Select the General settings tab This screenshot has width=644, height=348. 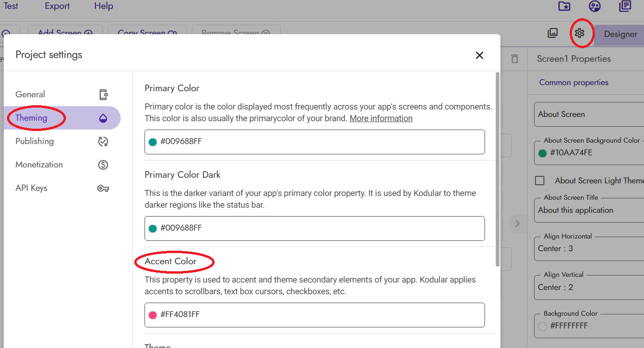click(x=62, y=94)
